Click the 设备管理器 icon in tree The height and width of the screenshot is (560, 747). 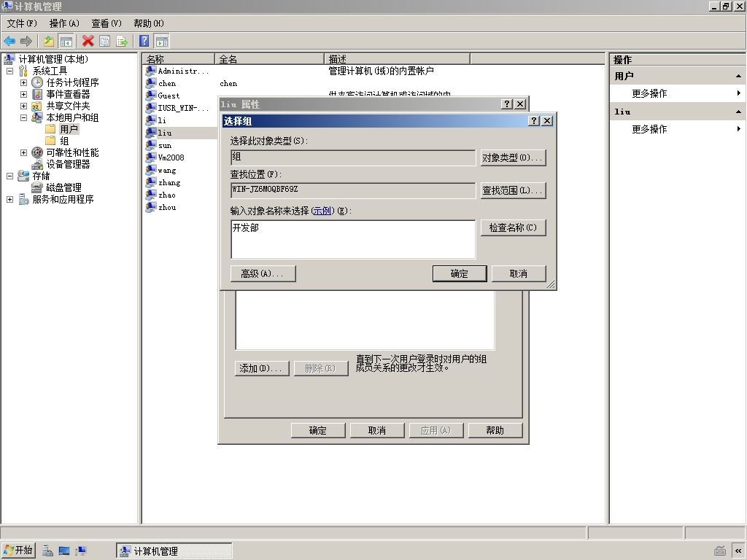tap(37, 164)
